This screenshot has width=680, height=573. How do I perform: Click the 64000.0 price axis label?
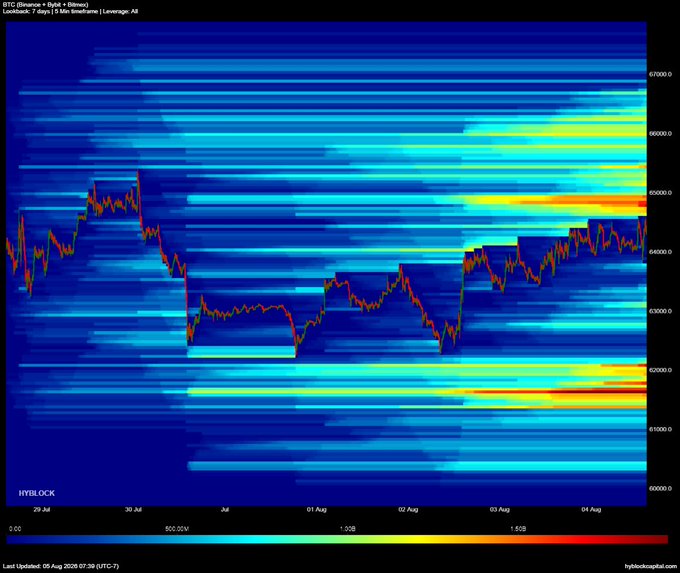coord(660,252)
